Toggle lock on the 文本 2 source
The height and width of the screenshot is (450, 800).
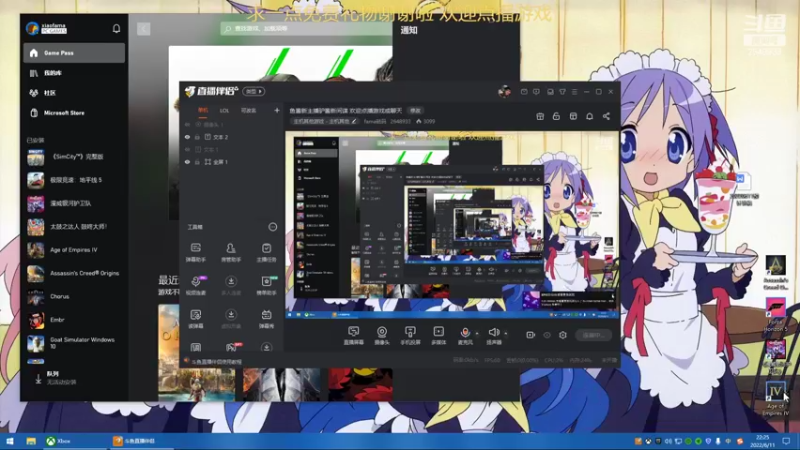pyautogui.click(x=197, y=137)
